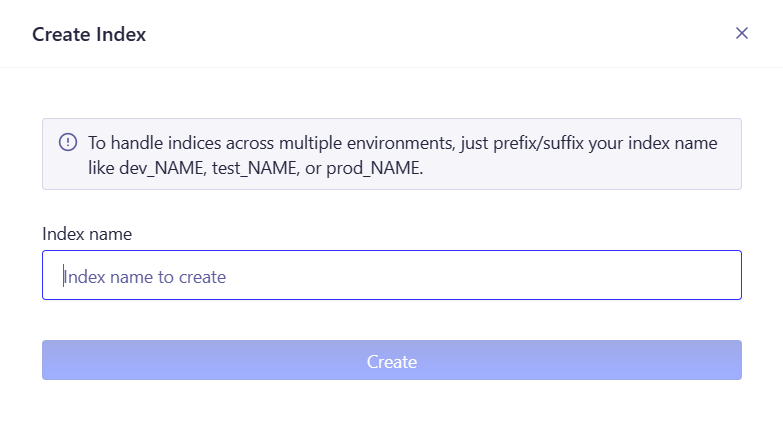Focus the Index name input field
Viewport: 783px width, 424px height.
(392, 275)
